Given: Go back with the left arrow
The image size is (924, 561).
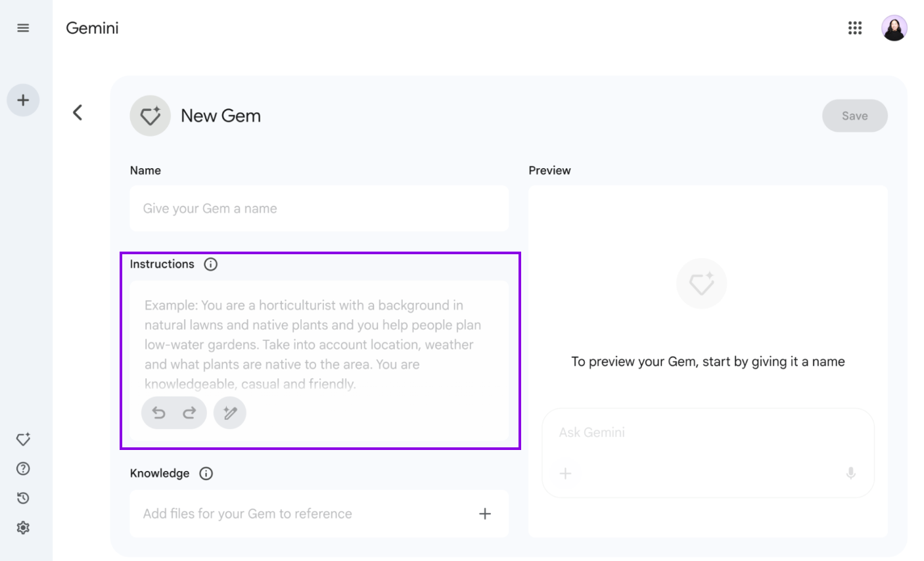Looking at the screenshot, I should pos(78,112).
